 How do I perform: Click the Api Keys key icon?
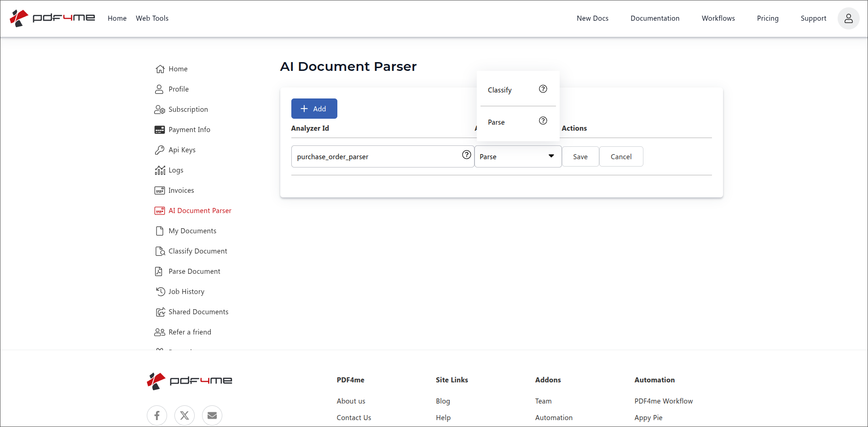[x=160, y=150]
